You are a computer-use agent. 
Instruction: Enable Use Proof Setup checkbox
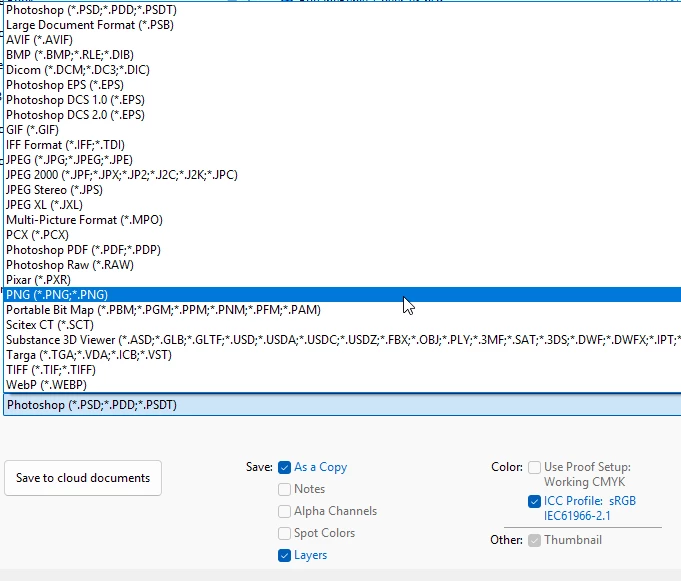coord(535,467)
